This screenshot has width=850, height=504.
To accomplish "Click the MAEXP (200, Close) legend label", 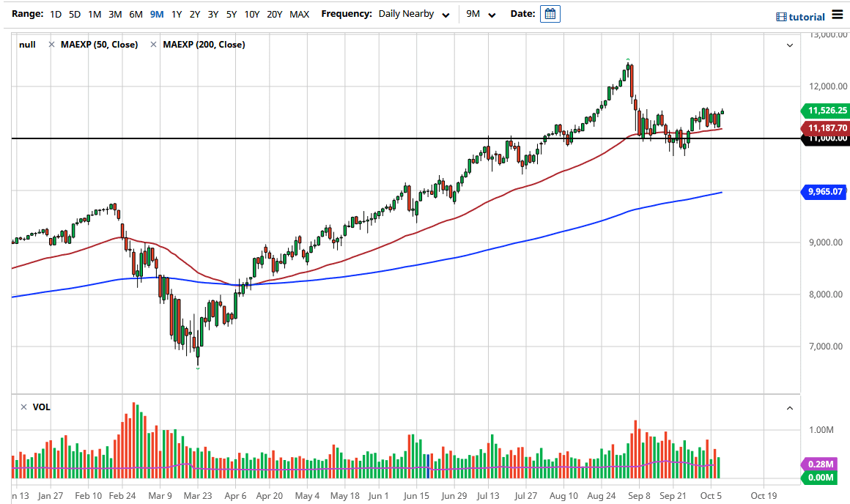I will pos(204,45).
